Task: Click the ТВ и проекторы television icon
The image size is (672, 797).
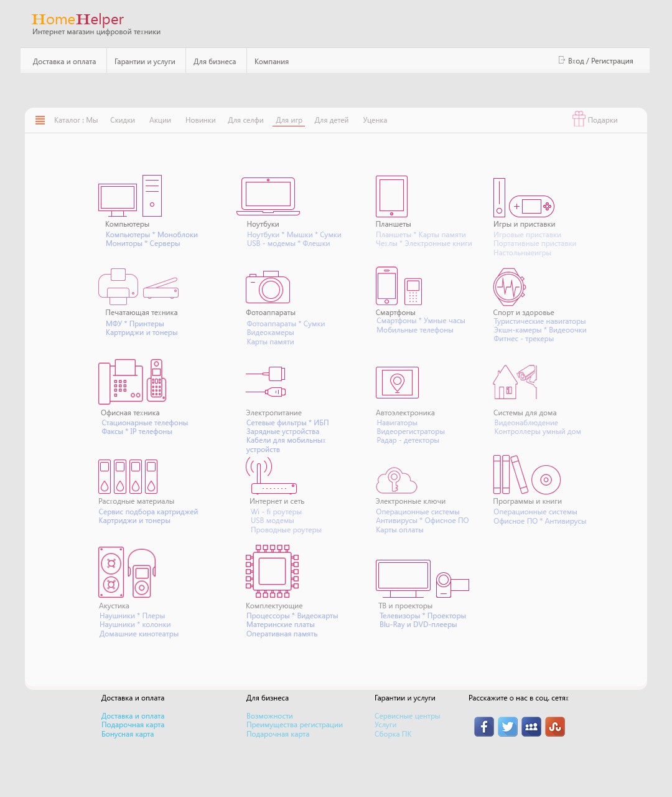Action: [x=422, y=578]
